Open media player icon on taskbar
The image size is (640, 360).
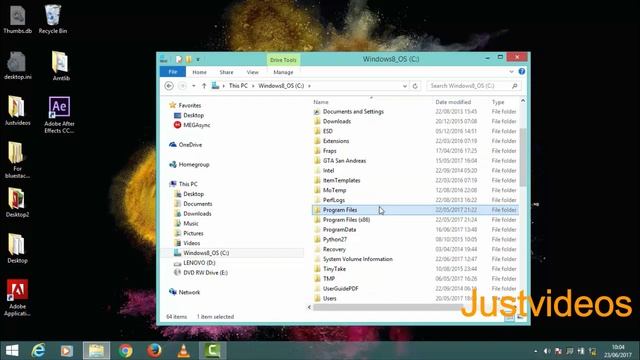[67, 351]
